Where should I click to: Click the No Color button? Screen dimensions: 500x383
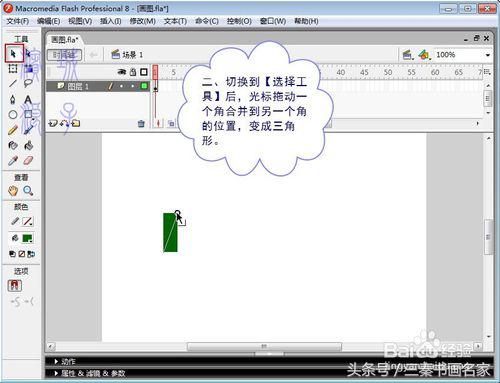[22, 254]
